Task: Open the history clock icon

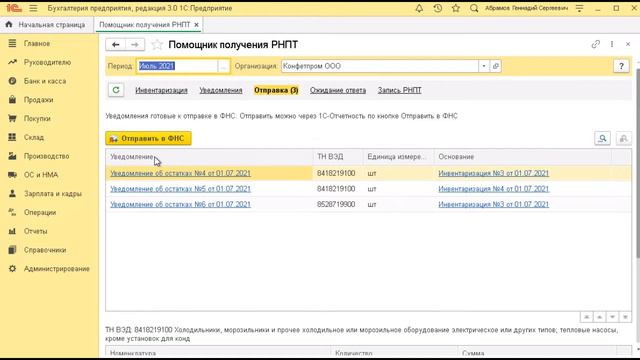Action: (438, 8)
